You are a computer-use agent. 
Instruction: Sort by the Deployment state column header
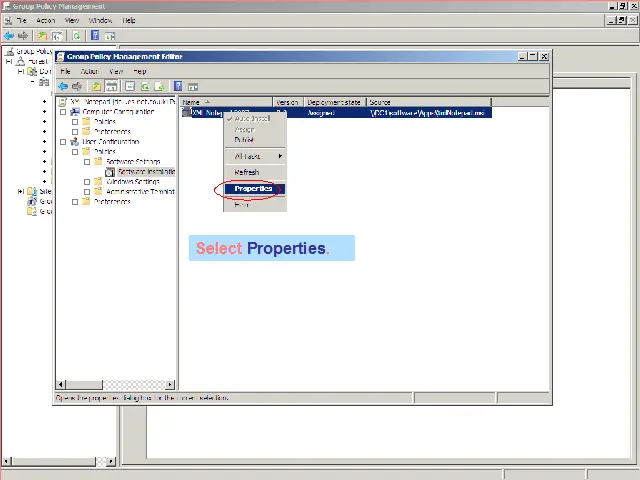tap(334, 102)
